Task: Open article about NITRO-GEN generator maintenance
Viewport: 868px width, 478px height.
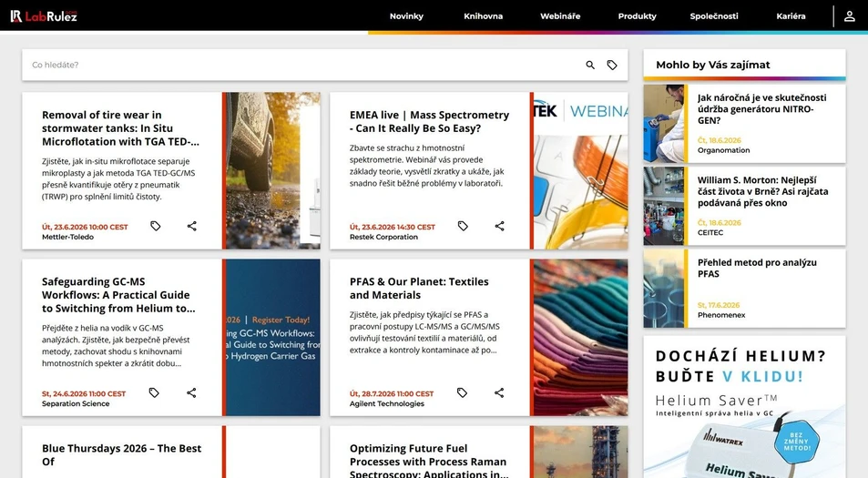Action: click(761, 109)
